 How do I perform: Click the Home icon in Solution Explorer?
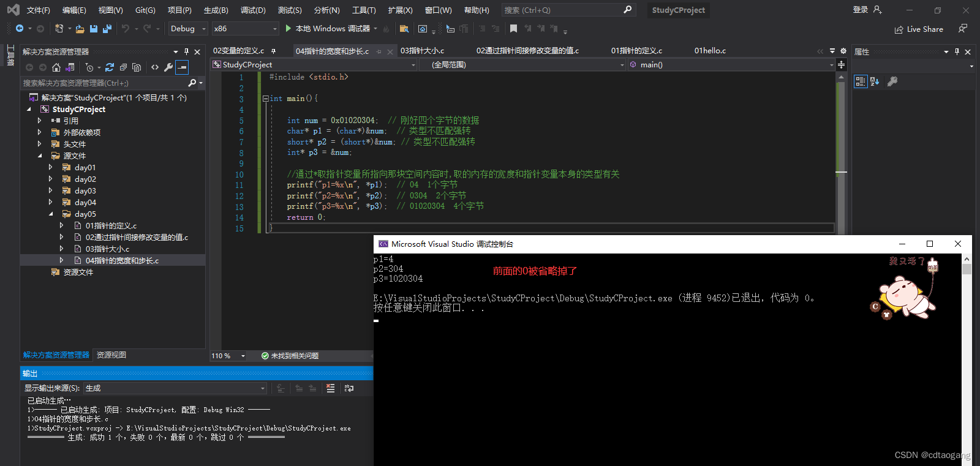56,67
